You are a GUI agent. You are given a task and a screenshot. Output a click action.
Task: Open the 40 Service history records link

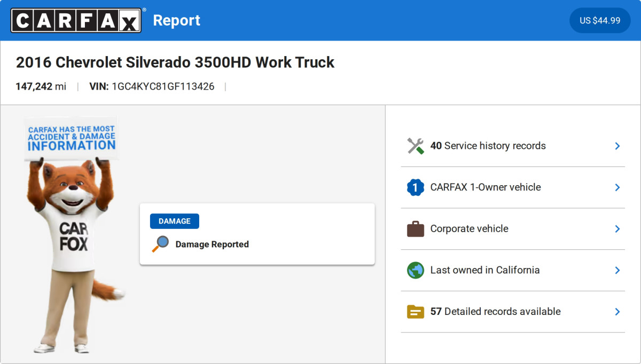(x=488, y=146)
